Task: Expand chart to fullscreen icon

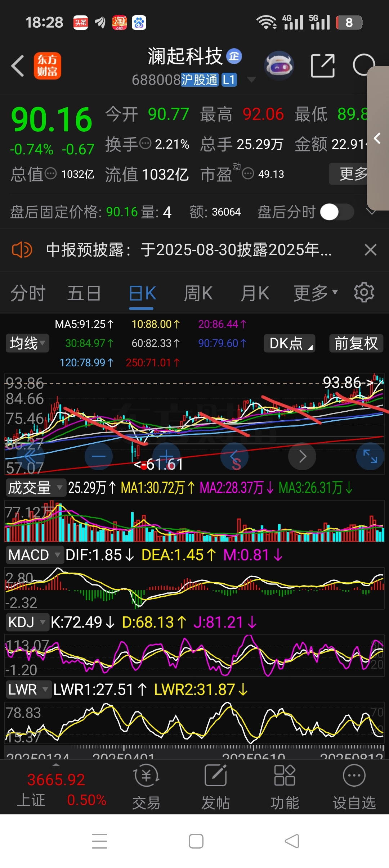Action: coord(370,456)
